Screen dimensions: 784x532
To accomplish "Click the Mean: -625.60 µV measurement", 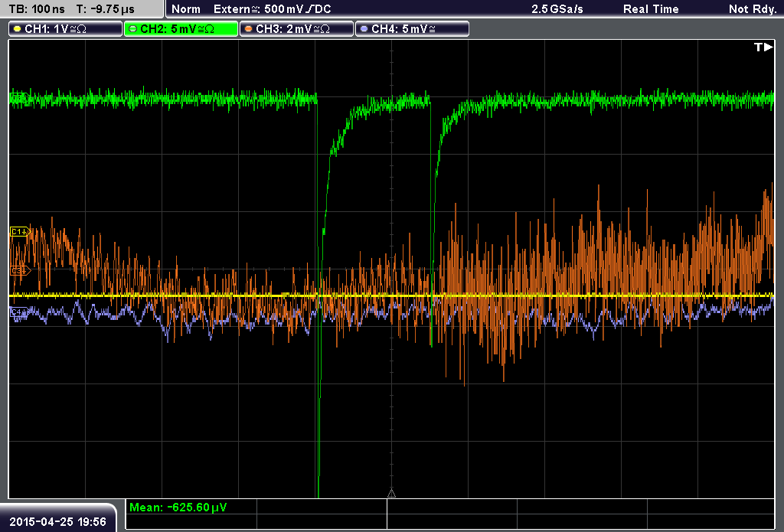I will coord(178,508).
